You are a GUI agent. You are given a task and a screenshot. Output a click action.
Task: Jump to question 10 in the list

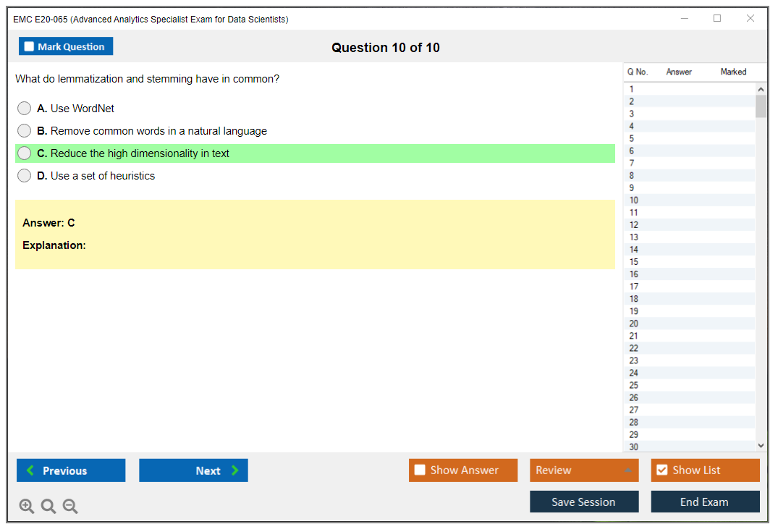(x=634, y=200)
